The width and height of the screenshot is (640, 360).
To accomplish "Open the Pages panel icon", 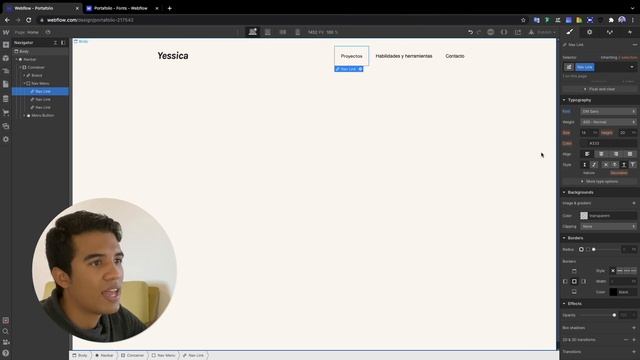I will point(6,84).
